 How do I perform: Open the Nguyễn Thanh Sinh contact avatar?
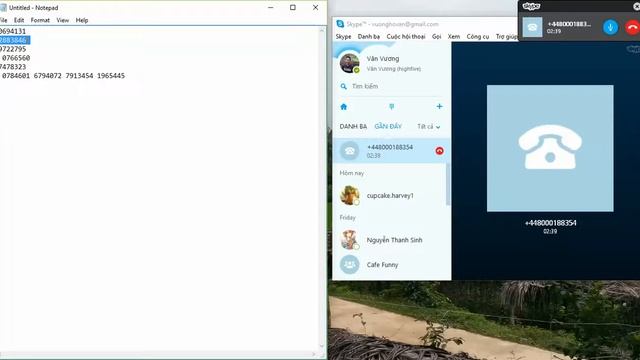pos(350,240)
